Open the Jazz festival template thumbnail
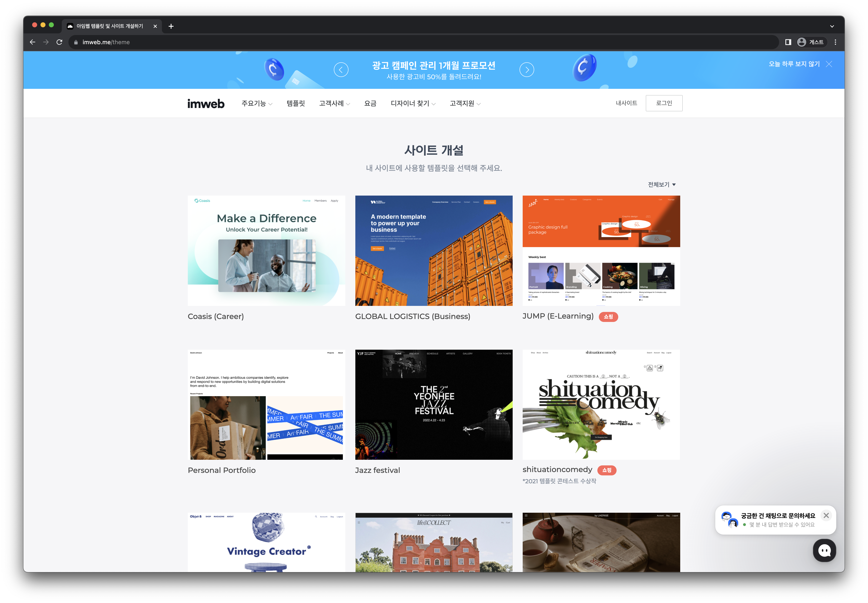The image size is (868, 603). [434, 404]
